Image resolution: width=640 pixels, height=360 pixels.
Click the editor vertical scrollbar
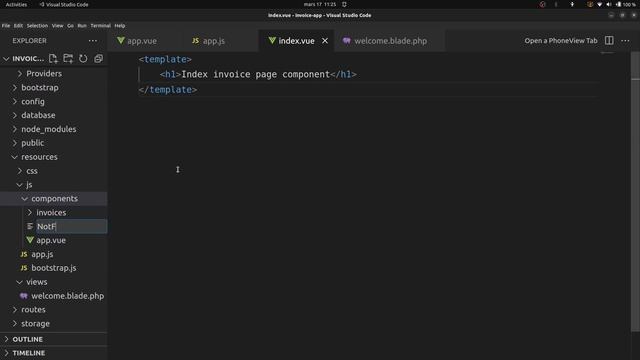click(635, 192)
